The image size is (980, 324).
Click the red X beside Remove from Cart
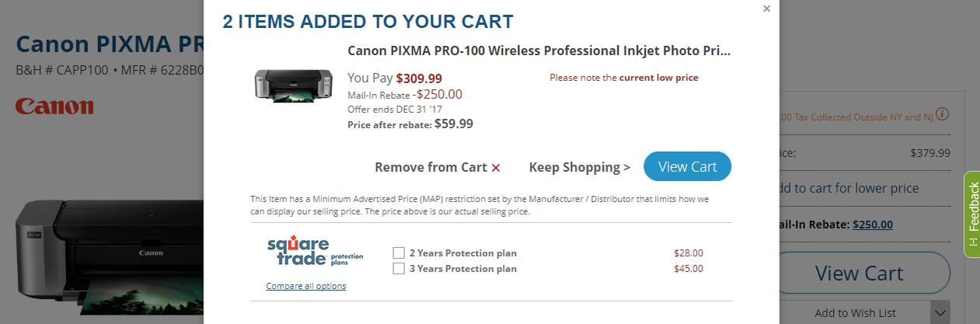[x=496, y=168]
